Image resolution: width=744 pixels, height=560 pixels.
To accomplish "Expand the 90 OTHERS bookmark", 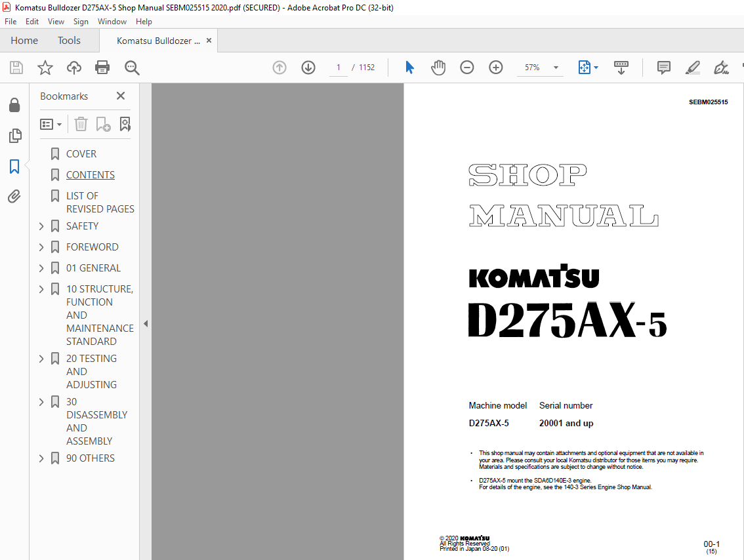I will 41,458.
